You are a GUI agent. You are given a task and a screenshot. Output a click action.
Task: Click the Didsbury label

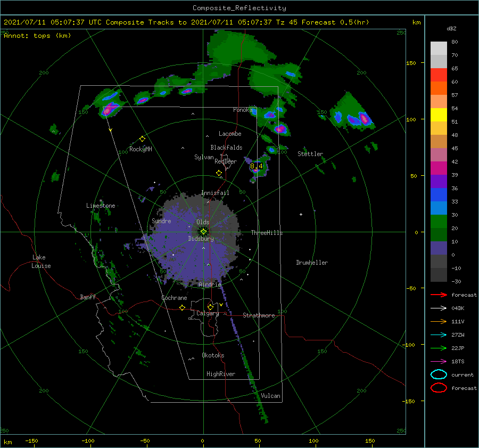tap(201, 239)
